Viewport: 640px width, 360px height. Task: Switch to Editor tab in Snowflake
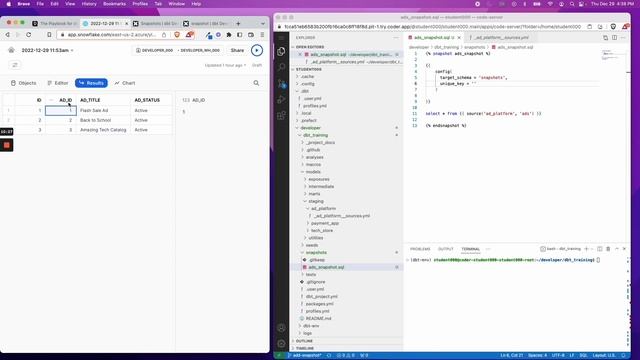[x=58, y=83]
